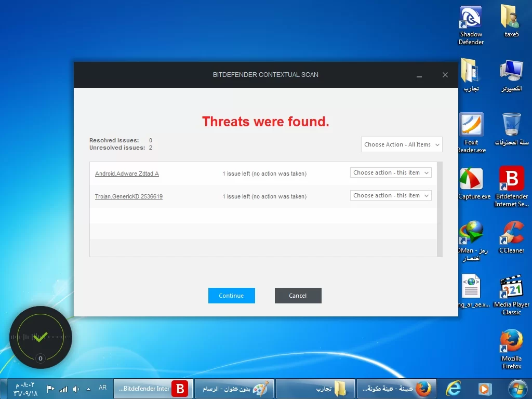Click the Android.Adware.Zdtad.A threat link

127,174
